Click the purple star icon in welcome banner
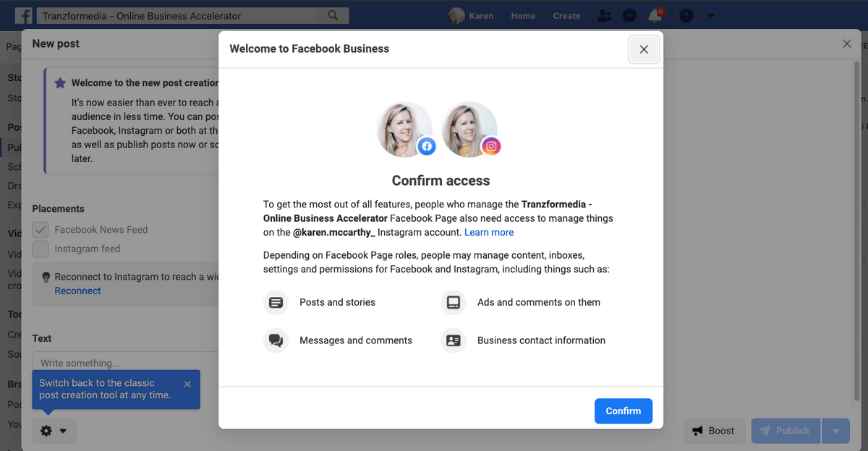Screen dimensions: 868x451 pos(60,83)
